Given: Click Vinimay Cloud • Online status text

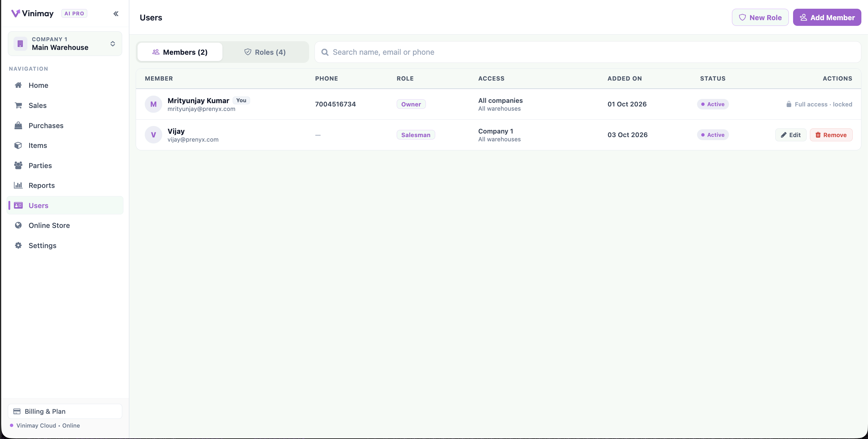Looking at the screenshot, I should pos(48,425).
